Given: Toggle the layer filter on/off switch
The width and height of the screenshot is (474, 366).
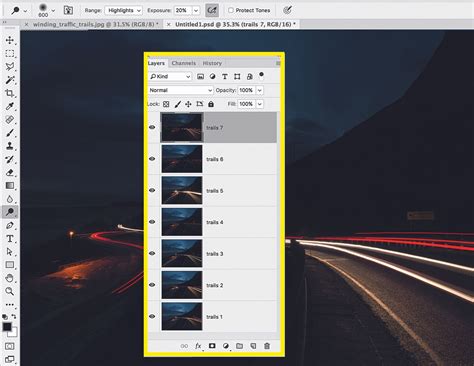Looking at the screenshot, I should [x=261, y=75].
